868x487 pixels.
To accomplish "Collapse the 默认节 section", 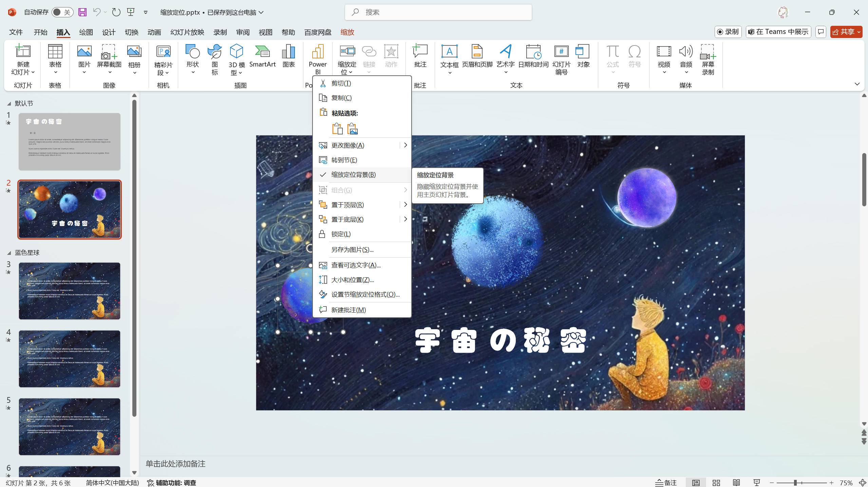I will tap(9, 104).
